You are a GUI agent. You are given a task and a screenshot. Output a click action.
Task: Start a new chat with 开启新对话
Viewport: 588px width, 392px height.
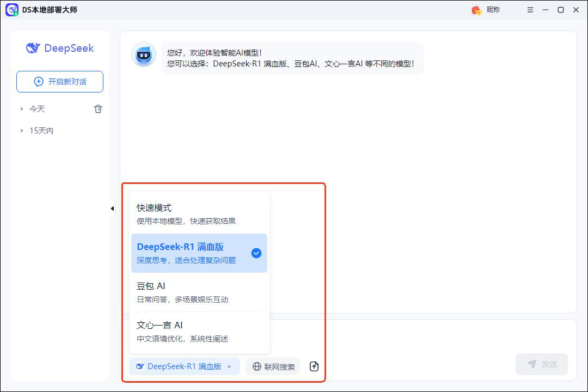pos(60,82)
